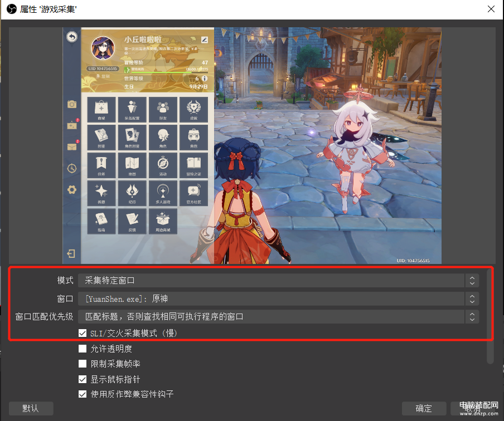The height and width of the screenshot is (421, 504).
Task: Click the 角色 character tile
Action: 163,138
